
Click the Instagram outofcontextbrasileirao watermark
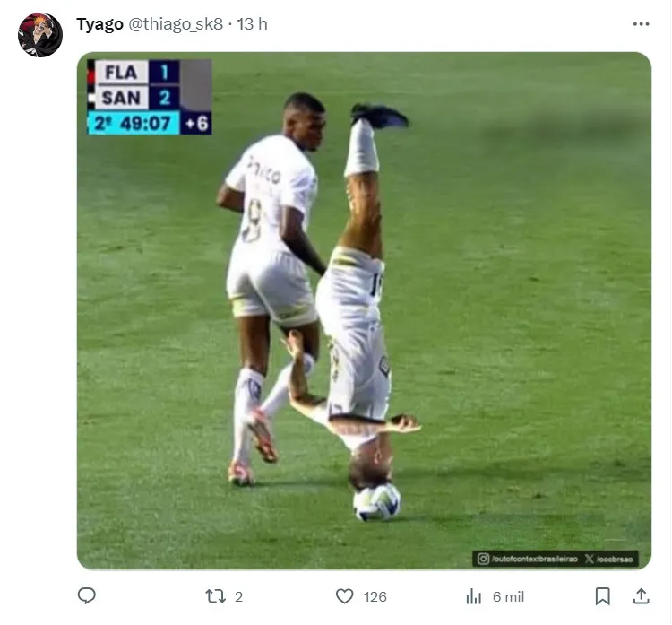tap(527, 559)
